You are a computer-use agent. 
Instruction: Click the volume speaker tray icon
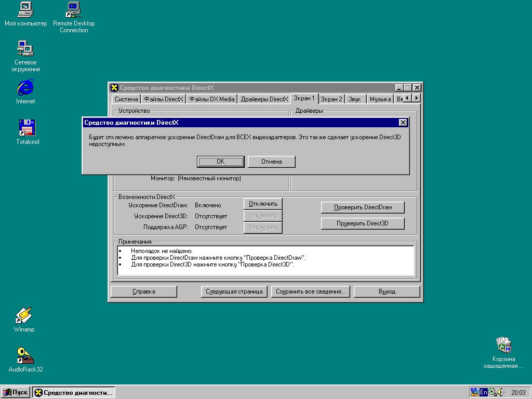click(x=500, y=392)
